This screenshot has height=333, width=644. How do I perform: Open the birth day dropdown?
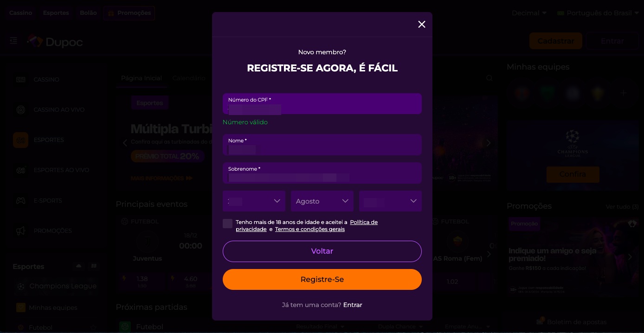pyautogui.click(x=254, y=201)
